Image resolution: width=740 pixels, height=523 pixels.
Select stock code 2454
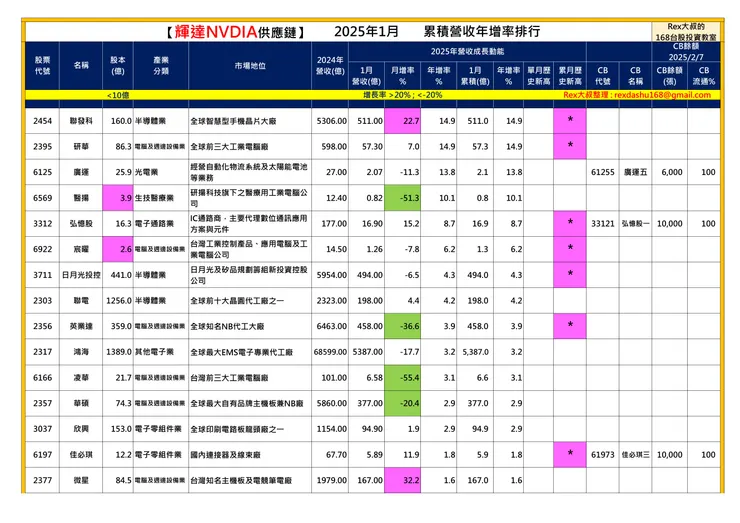coord(42,121)
